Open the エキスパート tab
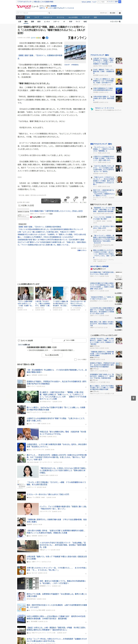The height and width of the screenshot is (644, 138). pyautogui.click(x=48, y=17)
